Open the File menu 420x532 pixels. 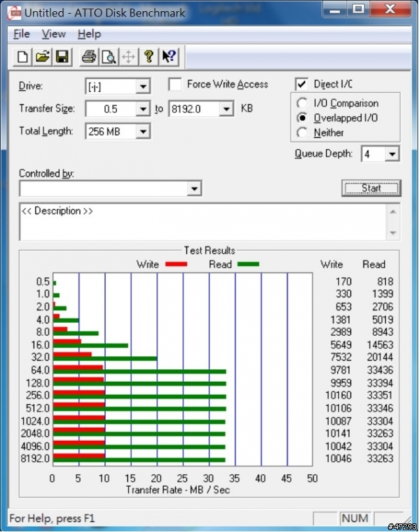click(x=22, y=34)
